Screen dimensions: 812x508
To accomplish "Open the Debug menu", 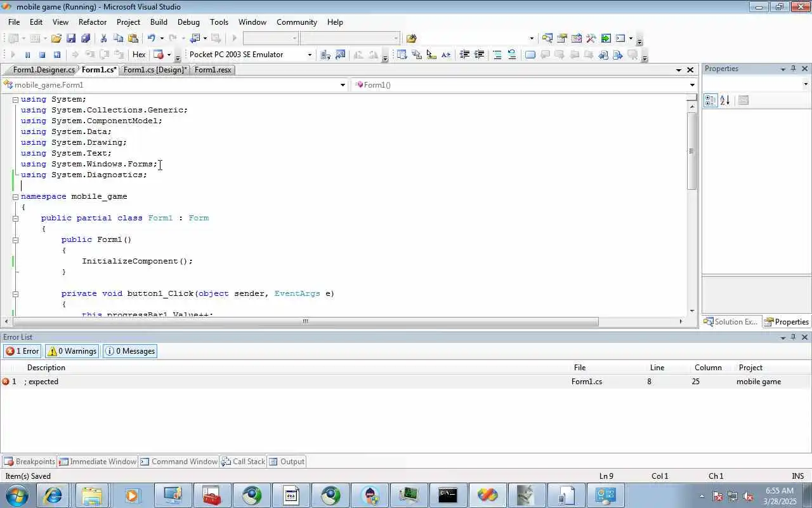I will (188, 22).
